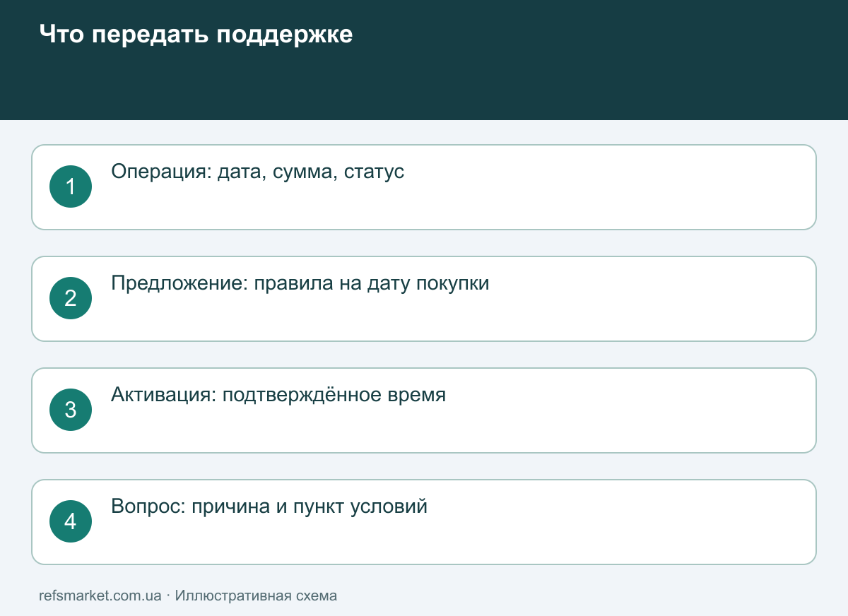The image size is (848, 616).
Task: Click the text "Активация: подтверждённое время"
Action: (278, 395)
